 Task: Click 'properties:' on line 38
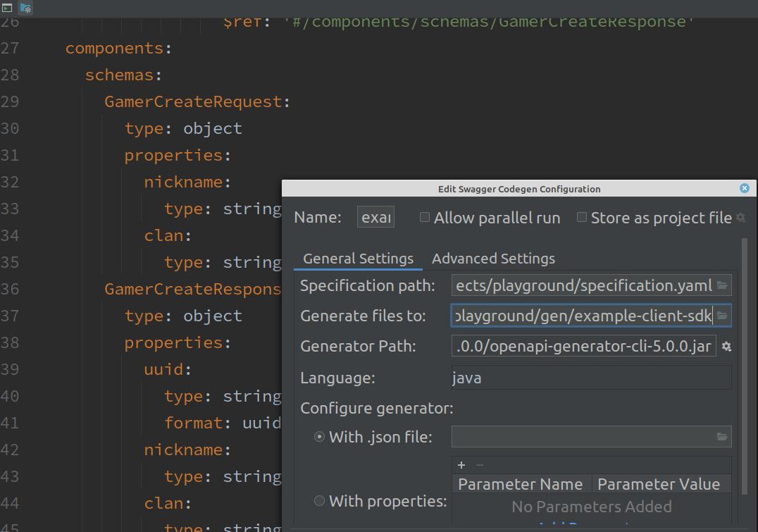(x=178, y=342)
